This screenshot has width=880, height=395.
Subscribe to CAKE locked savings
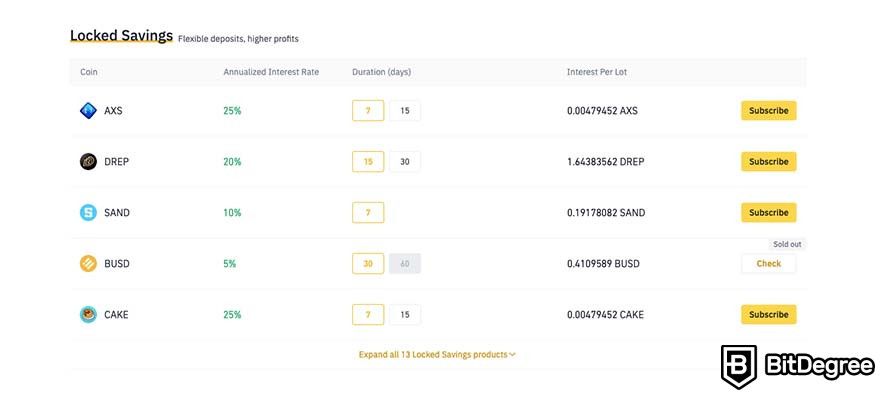coord(768,315)
